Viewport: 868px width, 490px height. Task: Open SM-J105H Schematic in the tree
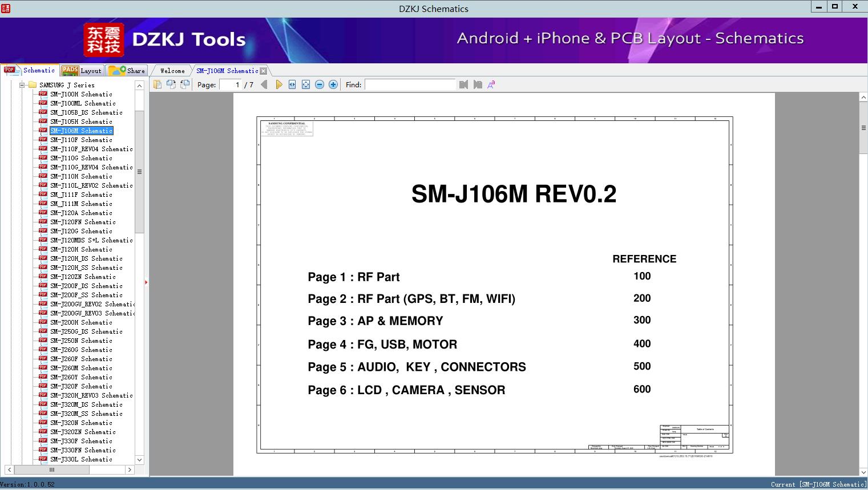(x=81, y=122)
